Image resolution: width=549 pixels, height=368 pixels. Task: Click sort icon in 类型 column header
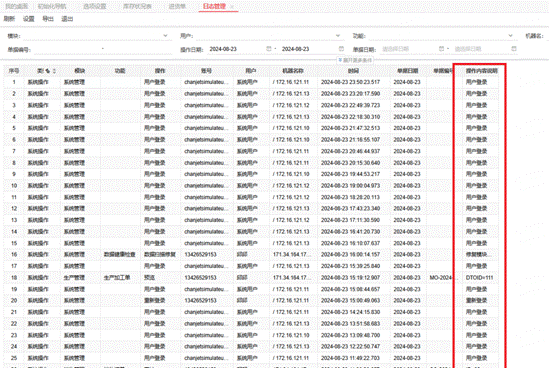point(54,71)
